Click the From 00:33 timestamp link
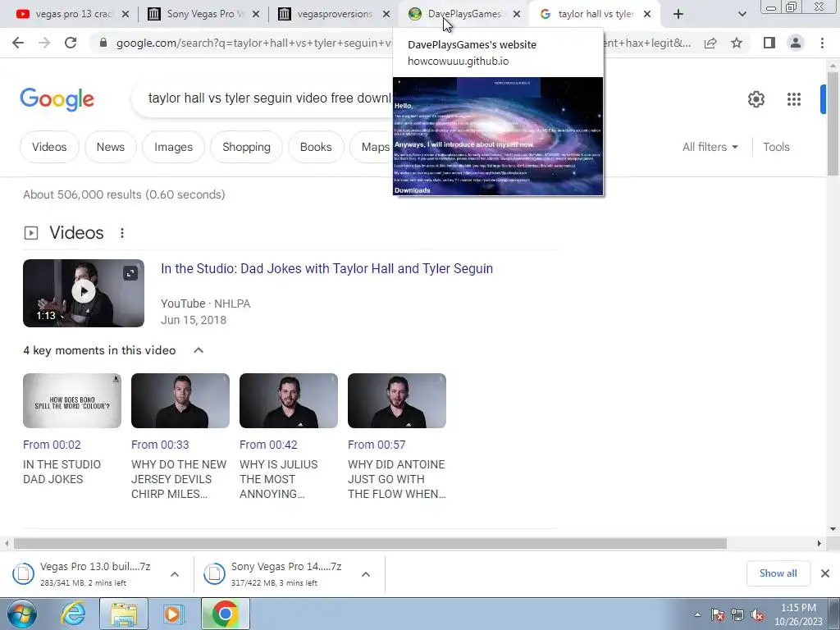Viewport: 840px width, 630px height. 160,445
